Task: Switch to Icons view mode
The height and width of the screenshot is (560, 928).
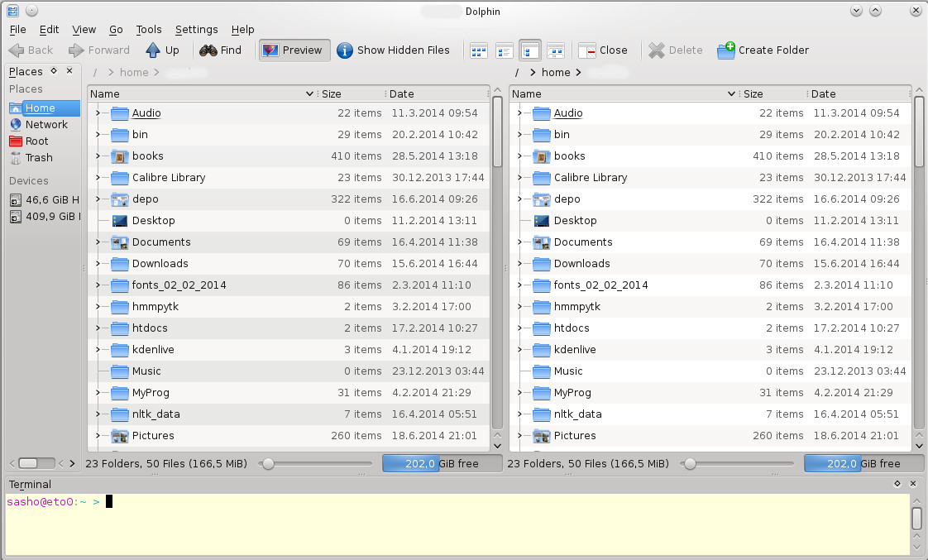Action: [x=478, y=51]
